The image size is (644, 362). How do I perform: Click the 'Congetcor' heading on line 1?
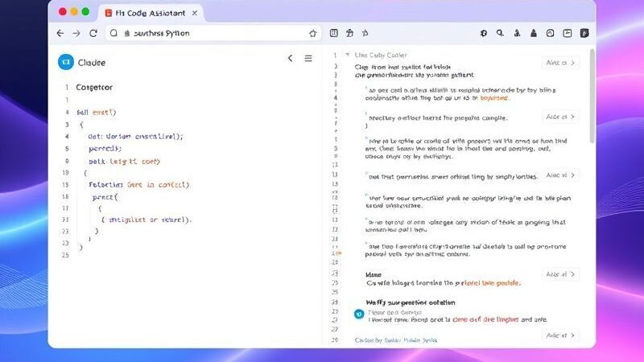point(94,88)
